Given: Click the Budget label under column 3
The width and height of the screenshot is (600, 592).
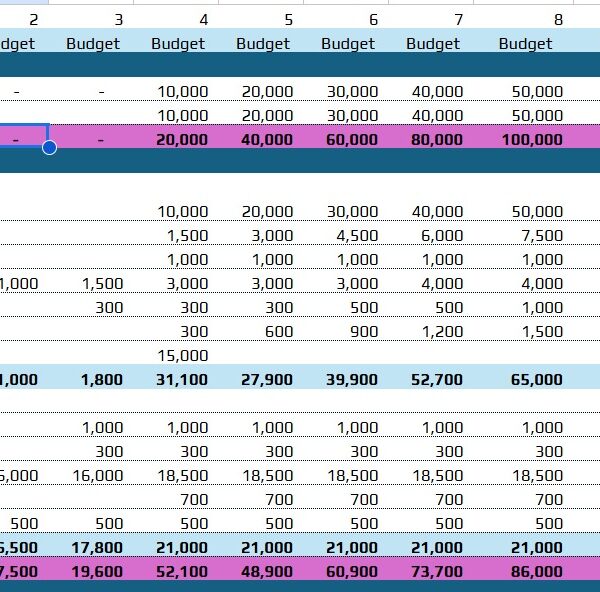Looking at the screenshot, I should [93, 44].
